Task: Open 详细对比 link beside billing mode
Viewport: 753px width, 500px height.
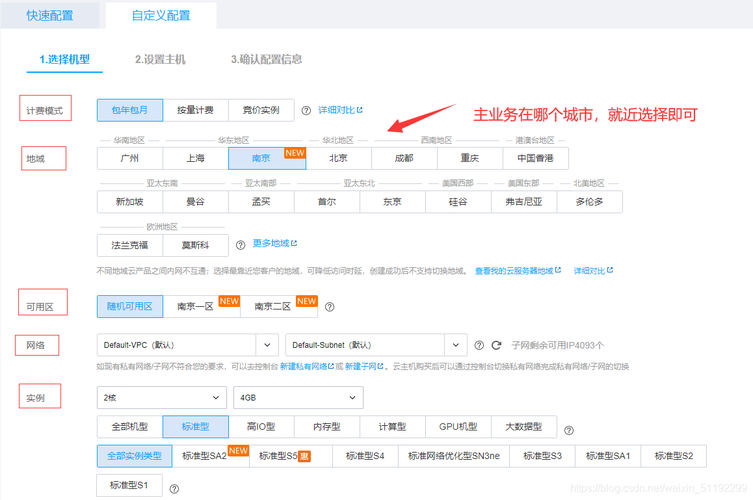Action: (340, 110)
